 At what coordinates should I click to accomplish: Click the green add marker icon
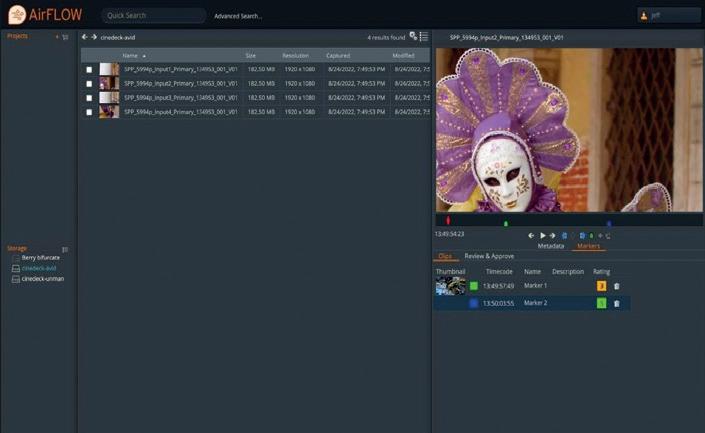pyautogui.click(x=591, y=235)
